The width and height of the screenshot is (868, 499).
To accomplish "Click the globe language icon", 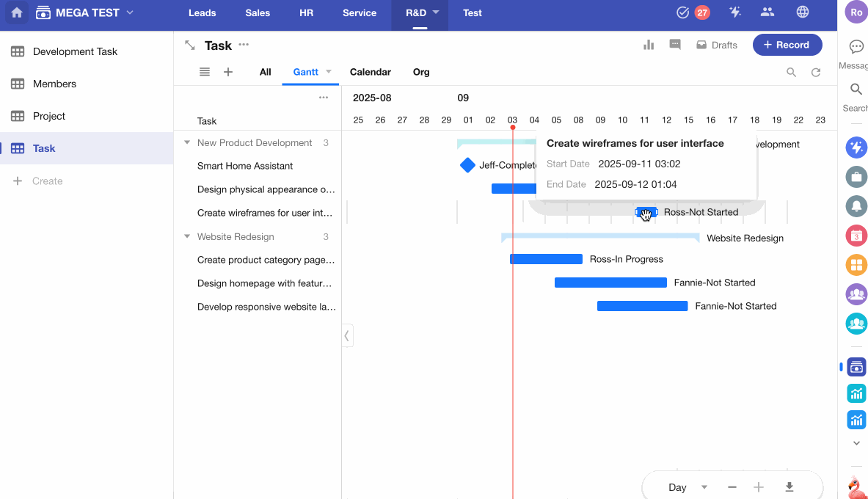I will coord(803,12).
